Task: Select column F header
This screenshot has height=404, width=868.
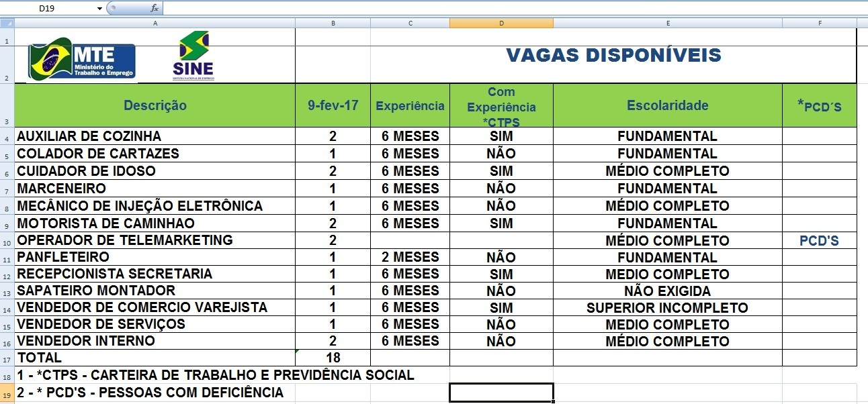Action: (x=820, y=23)
